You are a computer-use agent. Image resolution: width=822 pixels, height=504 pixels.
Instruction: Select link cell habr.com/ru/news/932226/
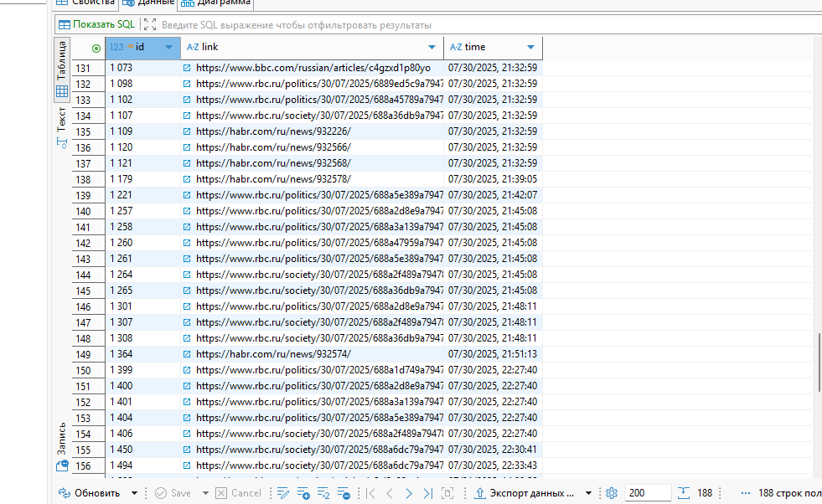point(313,131)
